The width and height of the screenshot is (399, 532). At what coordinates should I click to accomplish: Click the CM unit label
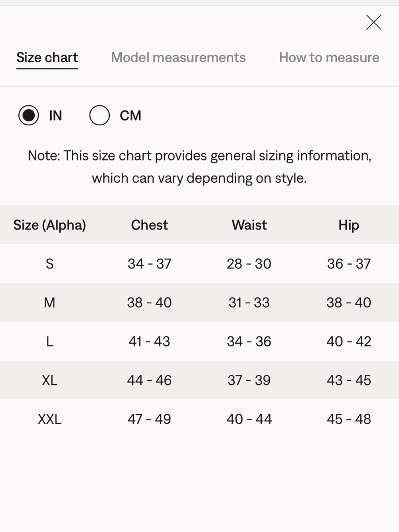(x=130, y=116)
